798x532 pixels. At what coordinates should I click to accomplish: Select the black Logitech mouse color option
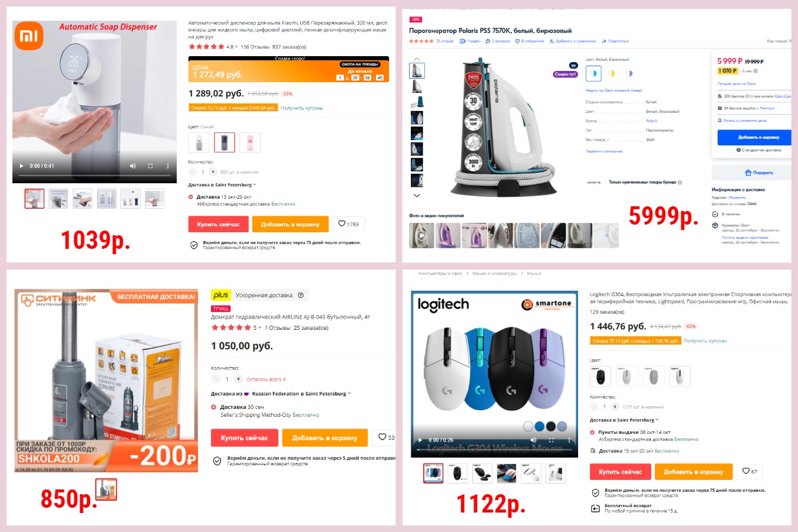(x=601, y=376)
